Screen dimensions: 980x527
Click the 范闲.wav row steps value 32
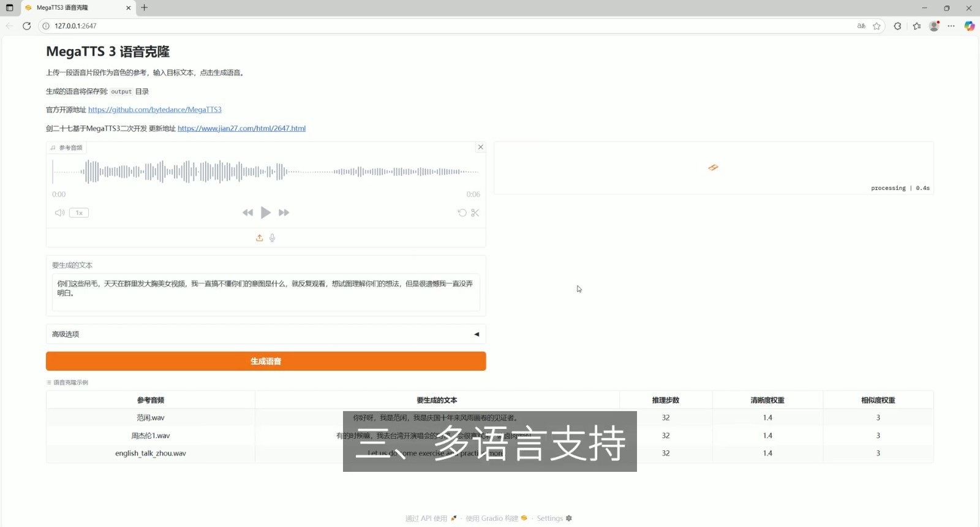coord(666,418)
